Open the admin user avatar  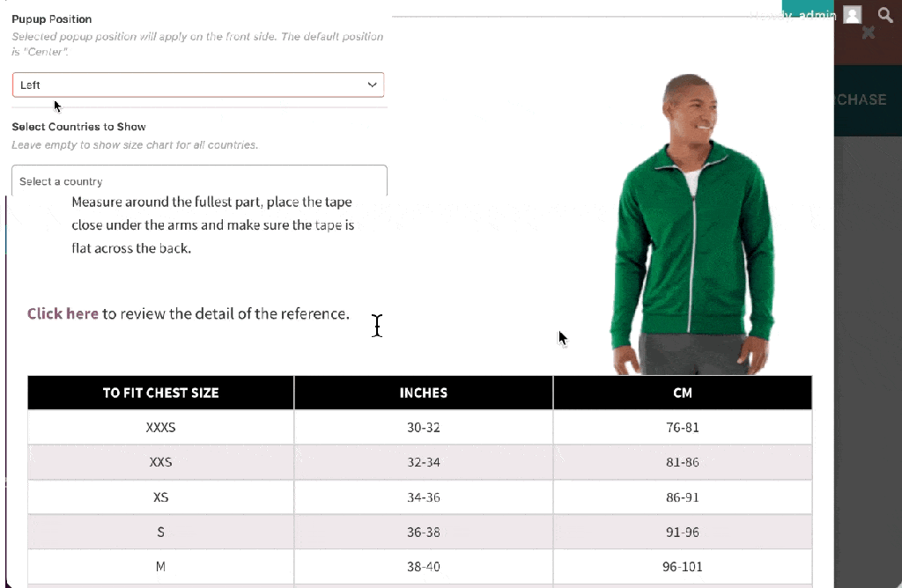[853, 14]
